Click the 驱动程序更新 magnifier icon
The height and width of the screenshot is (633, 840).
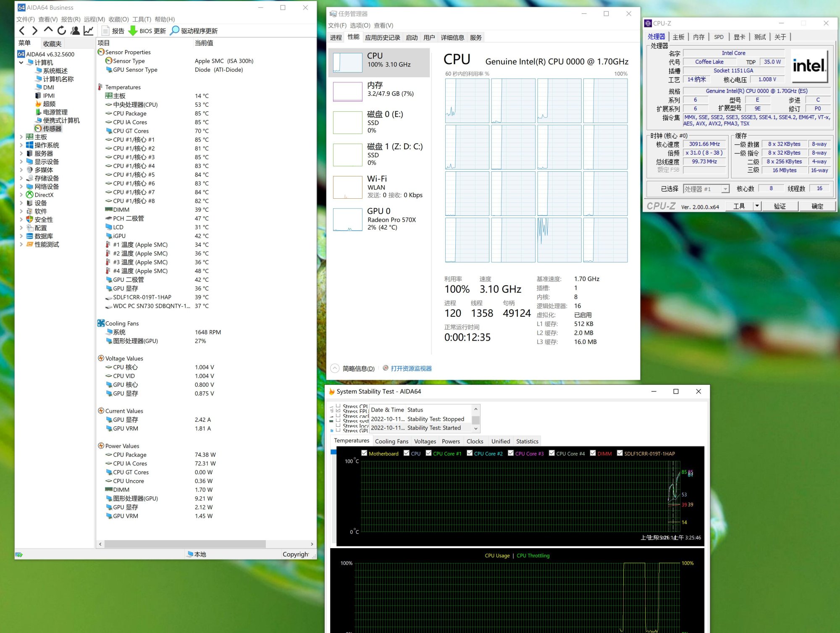175,31
